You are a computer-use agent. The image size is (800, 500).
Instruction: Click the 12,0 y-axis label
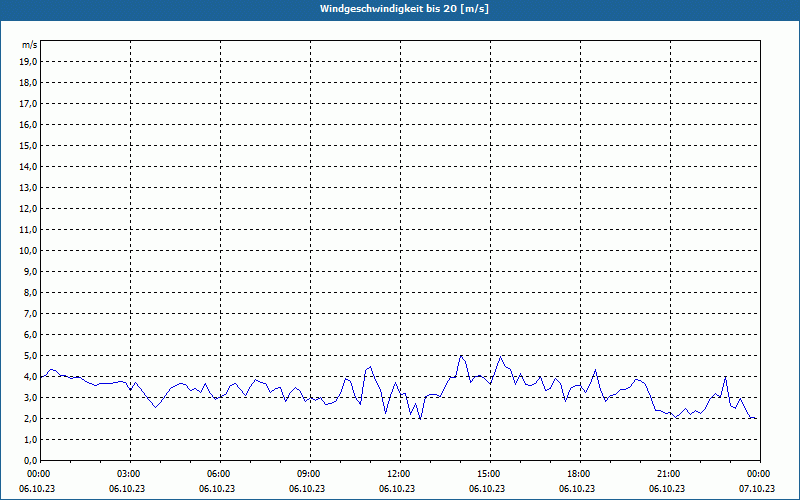click(x=28, y=209)
